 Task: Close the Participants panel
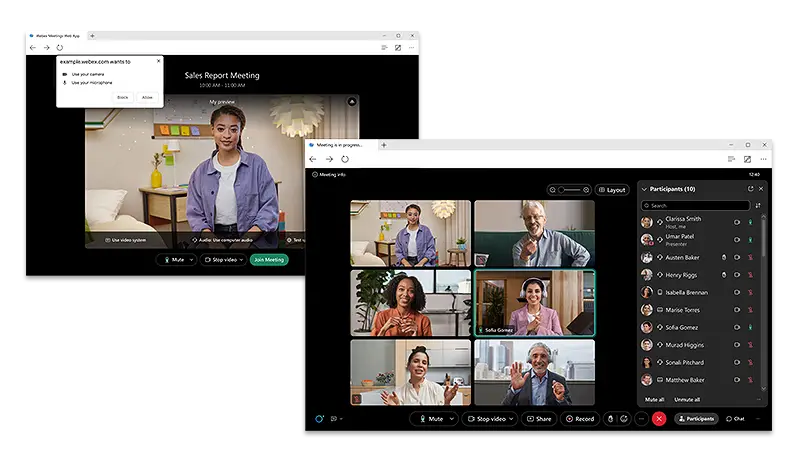pyautogui.click(x=761, y=189)
